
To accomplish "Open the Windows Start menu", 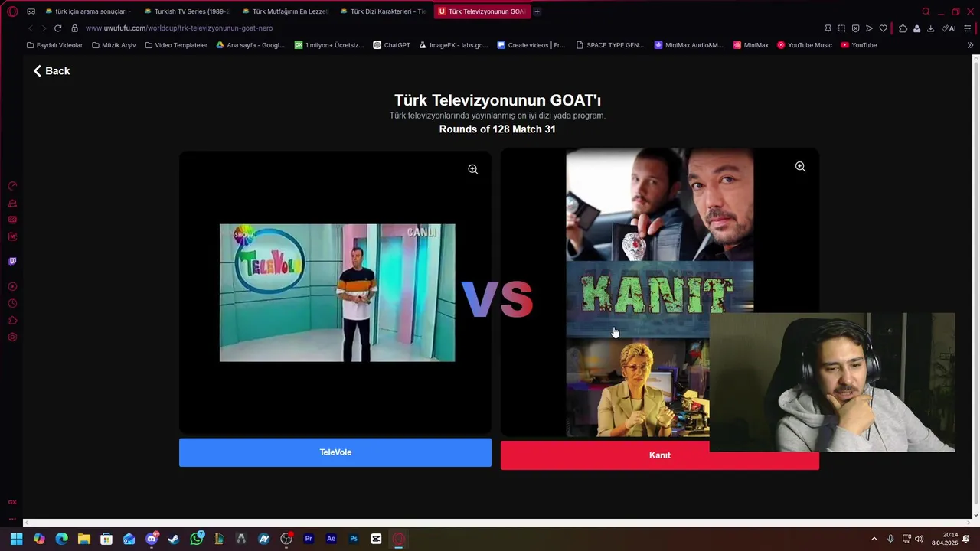I will tap(16, 539).
